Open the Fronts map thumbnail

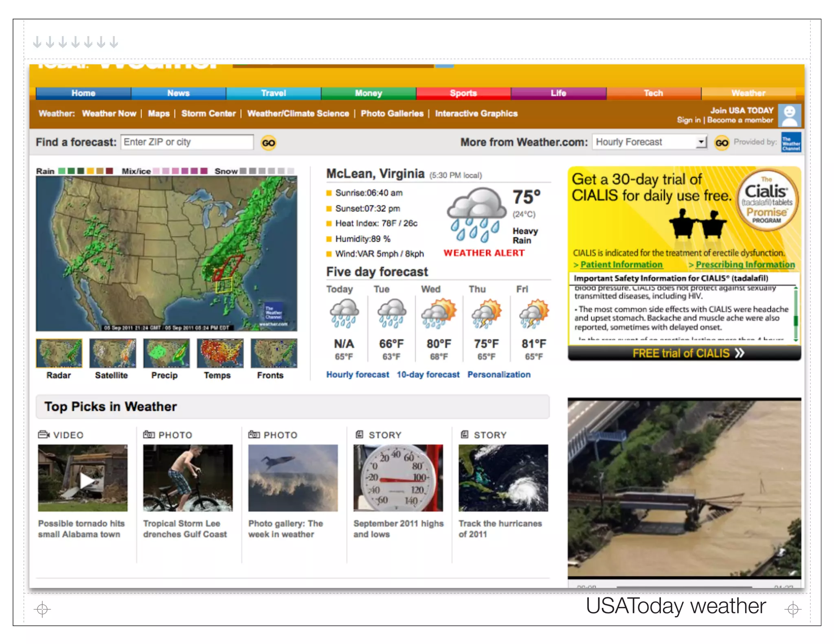(x=274, y=353)
